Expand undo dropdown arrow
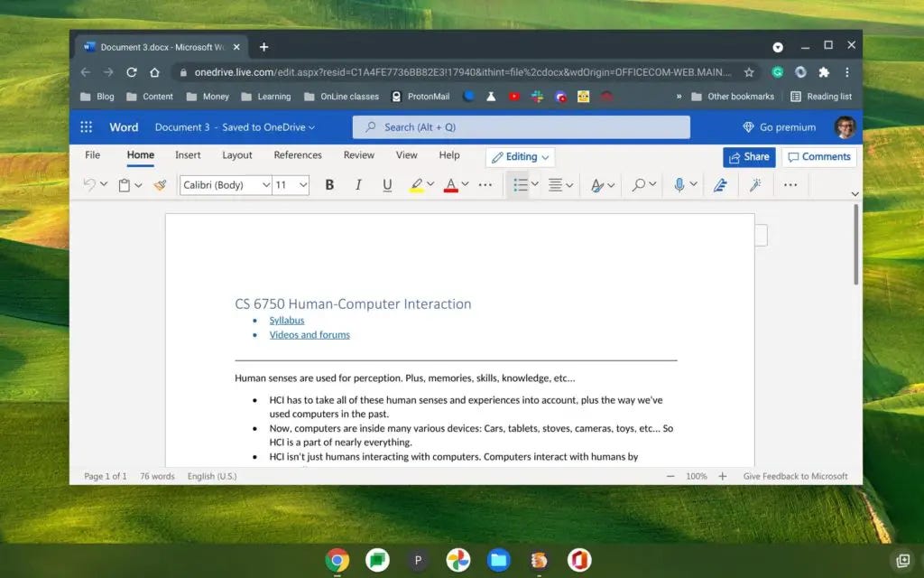This screenshot has width=924, height=578. (104, 184)
